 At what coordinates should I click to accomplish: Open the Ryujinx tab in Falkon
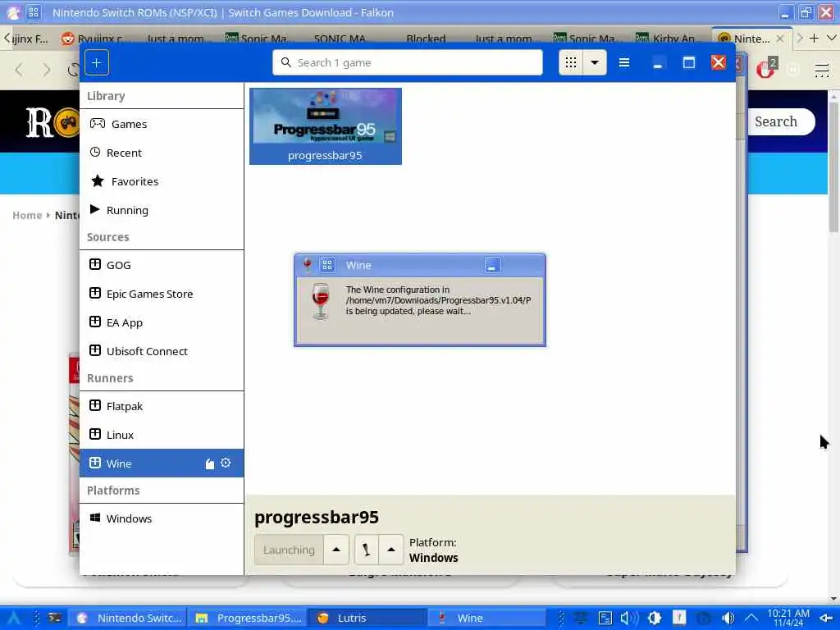pyautogui.click(x=95, y=39)
